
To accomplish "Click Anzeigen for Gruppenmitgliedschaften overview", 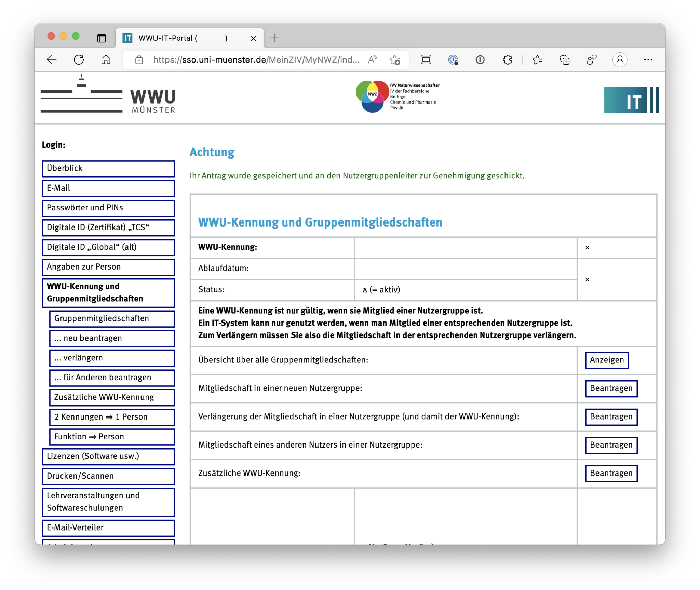I will point(606,360).
